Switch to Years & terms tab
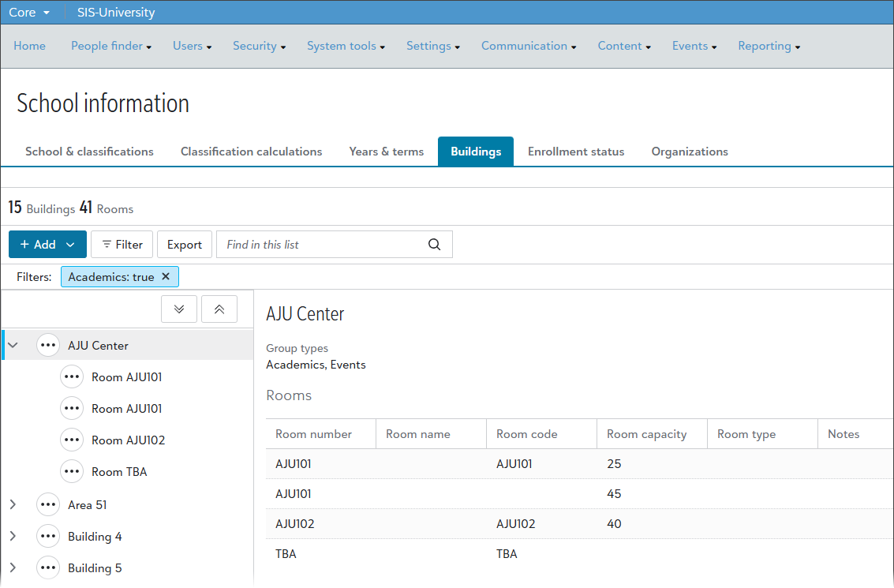The image size is (894, 588). tap(387, 152)
